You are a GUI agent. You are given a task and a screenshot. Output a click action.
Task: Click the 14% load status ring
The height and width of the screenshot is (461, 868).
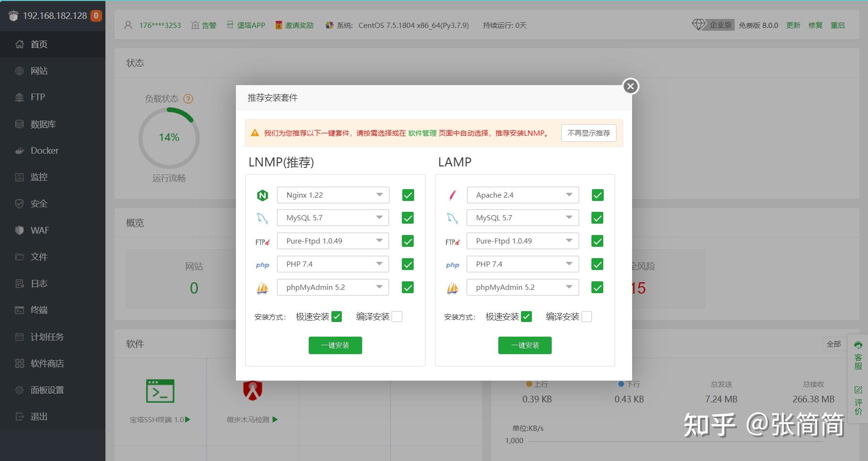tap(169, 138)
